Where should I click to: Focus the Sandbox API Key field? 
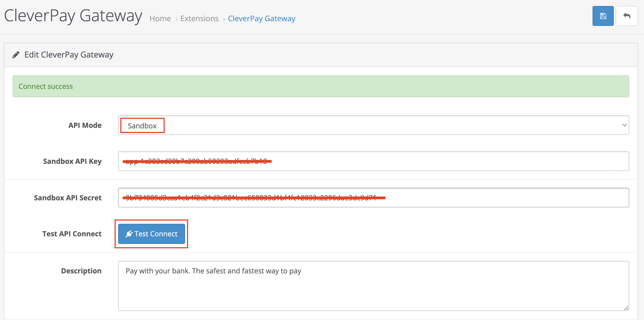(436, 161)
